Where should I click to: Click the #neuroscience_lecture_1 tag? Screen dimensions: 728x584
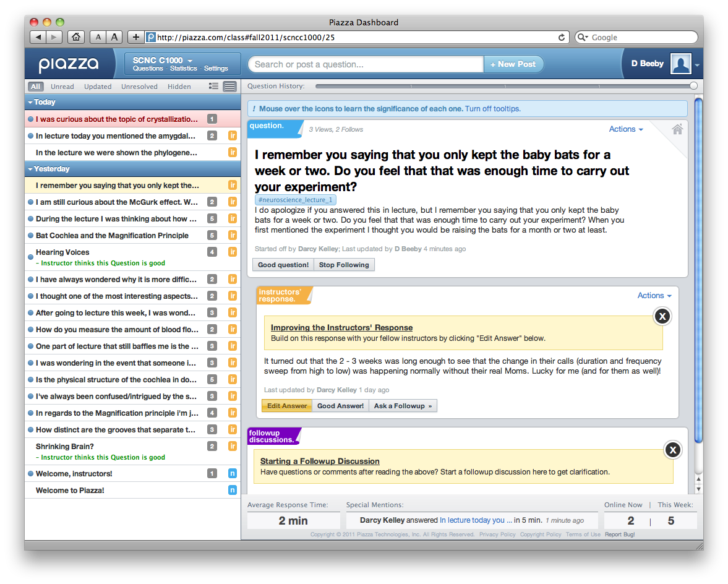pyautogui.click(x=295, y=200)
